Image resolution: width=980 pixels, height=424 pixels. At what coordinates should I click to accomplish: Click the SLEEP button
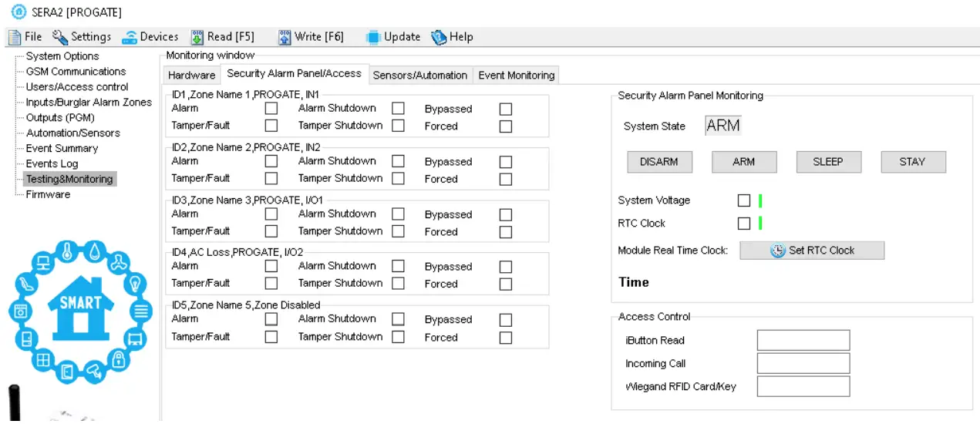(828, 162)
